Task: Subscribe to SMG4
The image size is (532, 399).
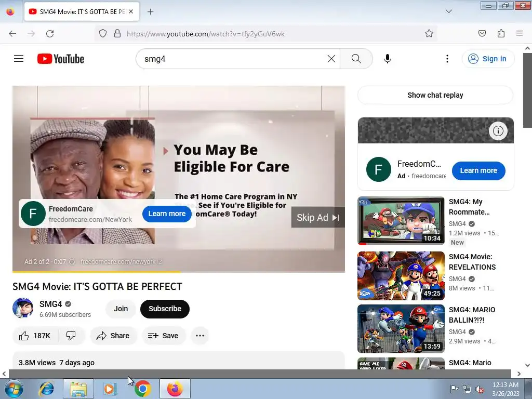Action: click(165, 309)
